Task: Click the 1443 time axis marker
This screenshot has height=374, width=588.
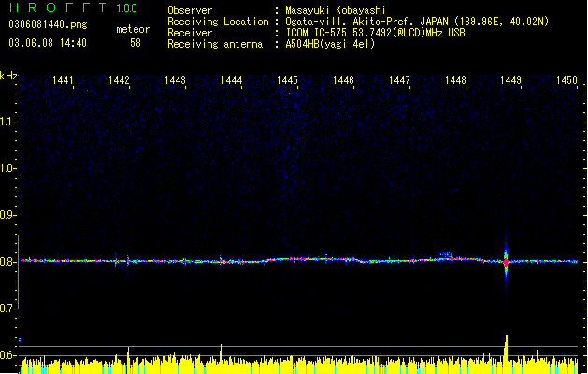Action: (175, 80)
